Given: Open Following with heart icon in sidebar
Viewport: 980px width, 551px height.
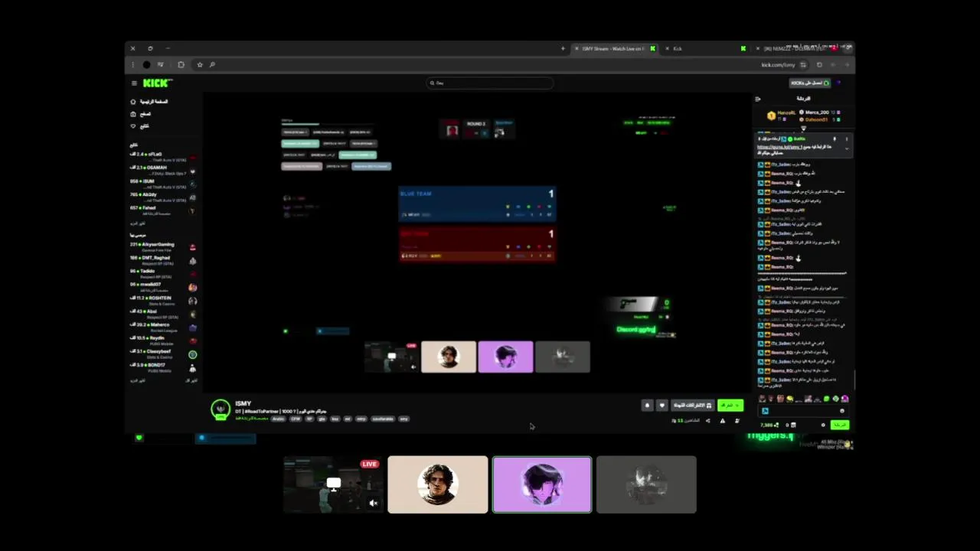Looking at the screenshot, I should [x=141, y=126].
